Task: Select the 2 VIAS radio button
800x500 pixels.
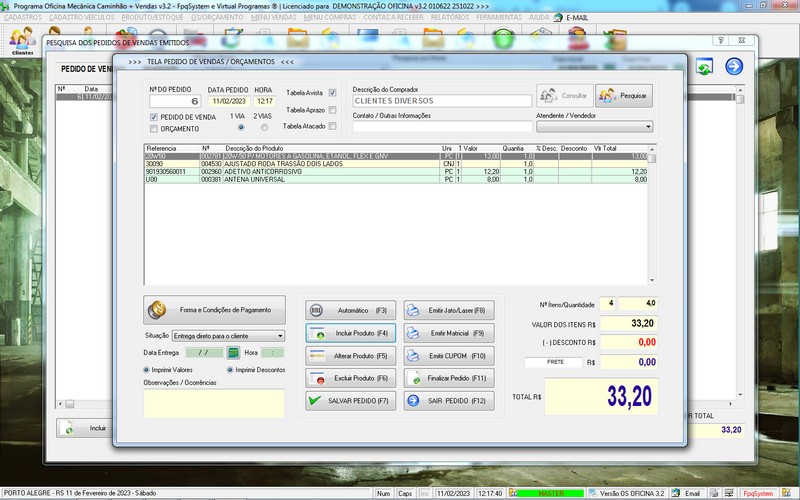Action: [264, 127]
